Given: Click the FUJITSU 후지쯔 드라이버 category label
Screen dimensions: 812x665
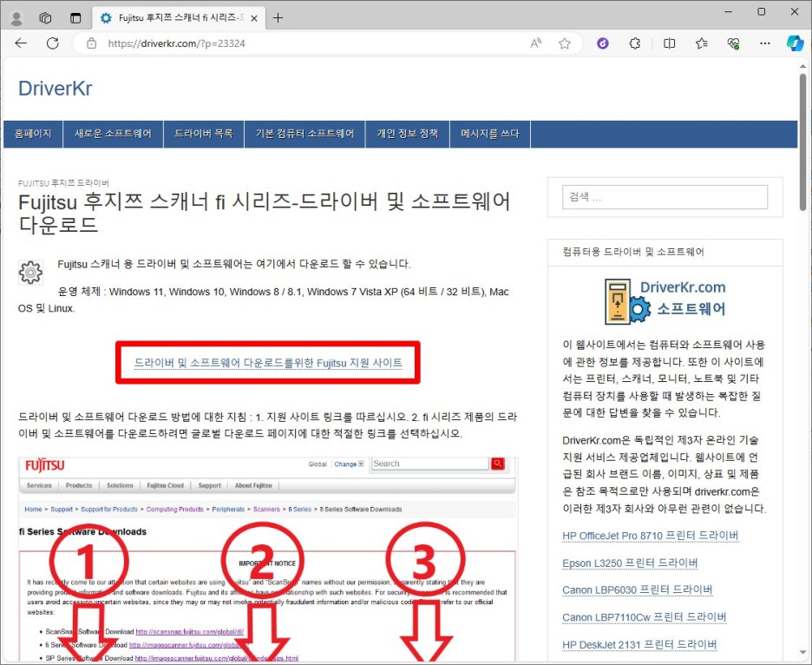Looking at the screenshot, I should pos(63,183).
